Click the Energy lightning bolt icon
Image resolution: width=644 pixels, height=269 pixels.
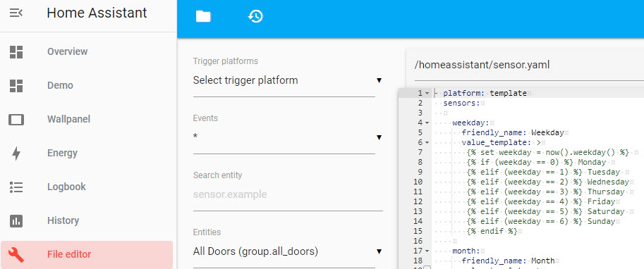coord(16,154)
